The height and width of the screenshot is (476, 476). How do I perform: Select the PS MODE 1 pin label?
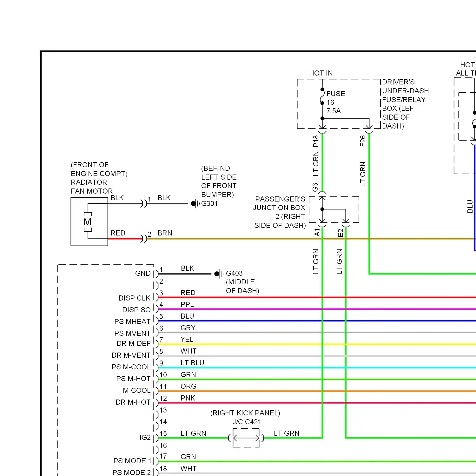coord(132,461)
